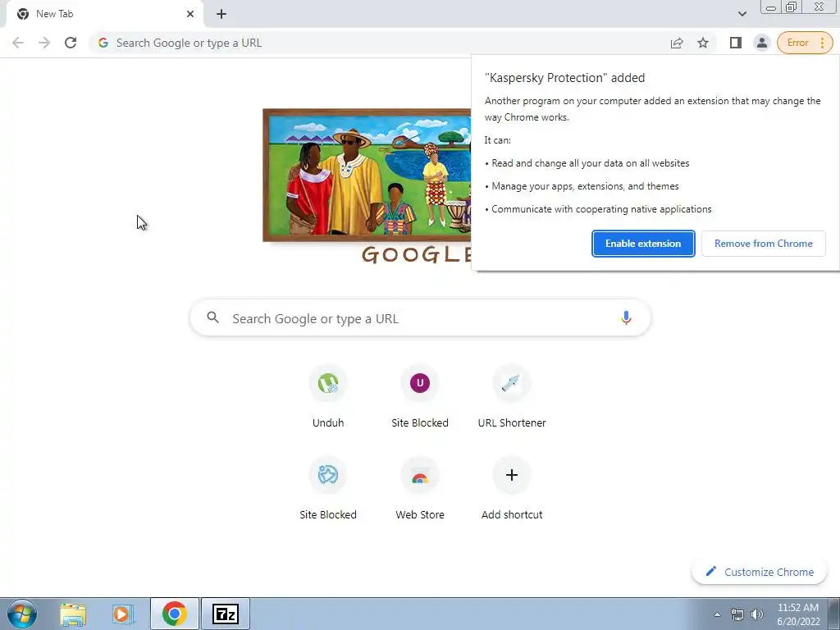Screen dimensions: 840x630
Task: Open the Unduh shortcut
Action: (x=328, y=398)
